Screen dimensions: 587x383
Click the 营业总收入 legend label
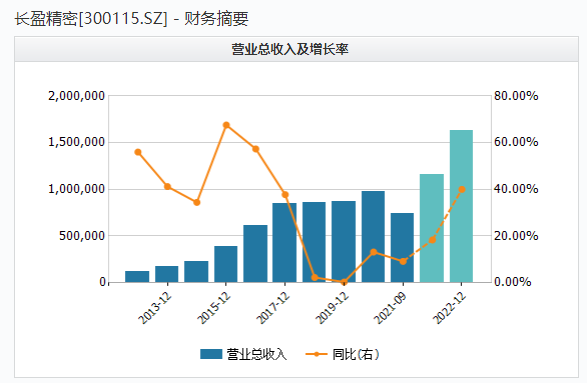(x=256, y=354)
